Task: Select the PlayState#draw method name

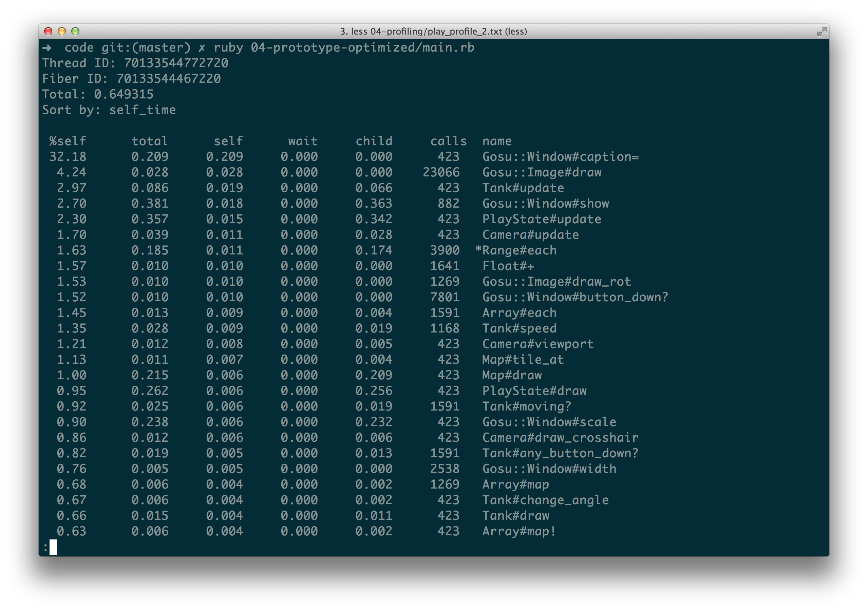Action: tap(535, 391)
